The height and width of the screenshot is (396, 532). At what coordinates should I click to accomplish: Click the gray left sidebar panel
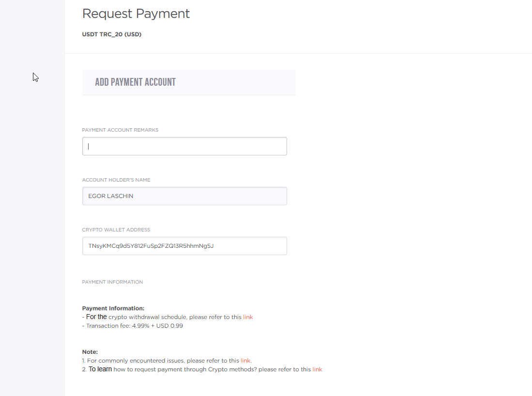point(32,218)
